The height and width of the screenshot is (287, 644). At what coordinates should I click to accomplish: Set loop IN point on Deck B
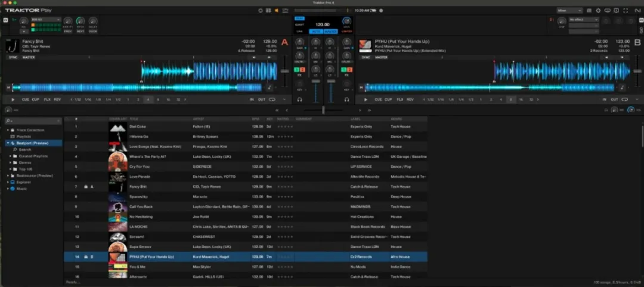point(605,100)
